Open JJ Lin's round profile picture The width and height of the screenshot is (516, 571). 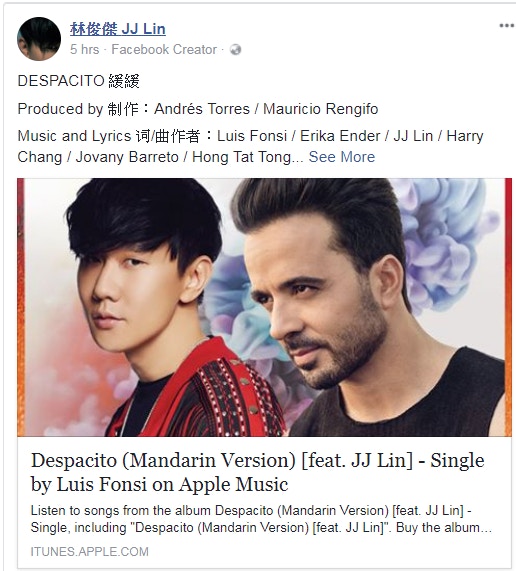(39, 39)
